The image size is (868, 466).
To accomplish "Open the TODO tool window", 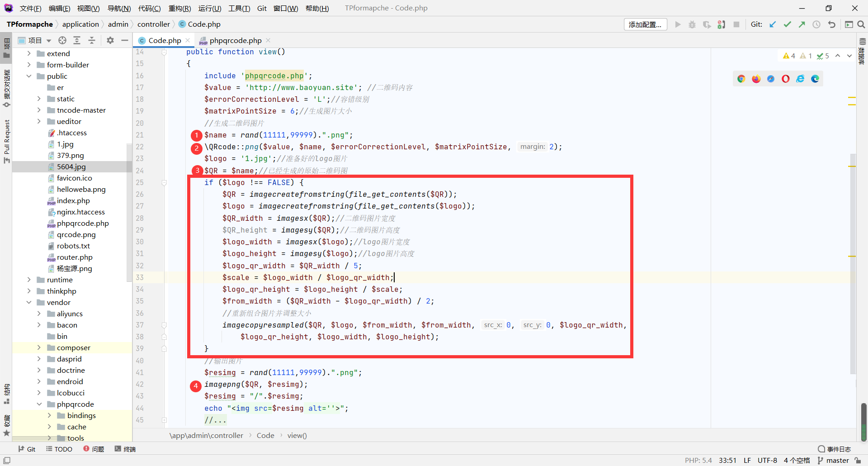I will click(x=59, y=449).
